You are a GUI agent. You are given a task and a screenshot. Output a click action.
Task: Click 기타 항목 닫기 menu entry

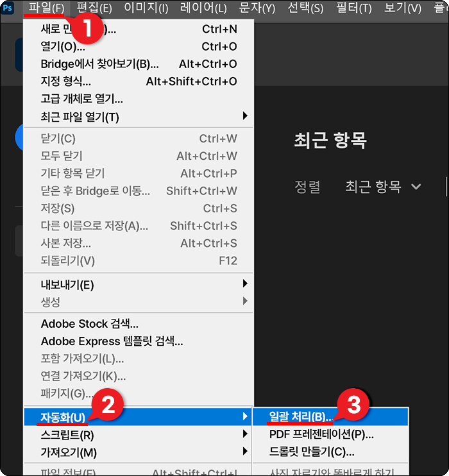(x=139, y=174)
